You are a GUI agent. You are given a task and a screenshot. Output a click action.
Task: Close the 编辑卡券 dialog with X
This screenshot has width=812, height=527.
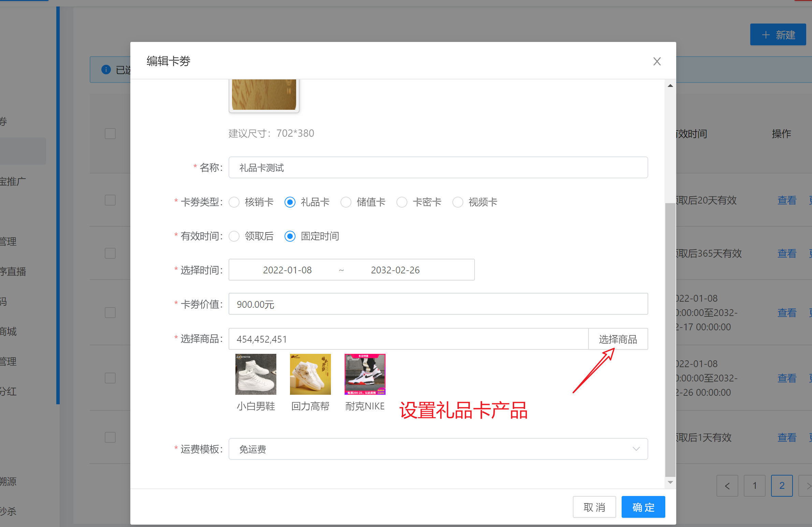point(657,61)
